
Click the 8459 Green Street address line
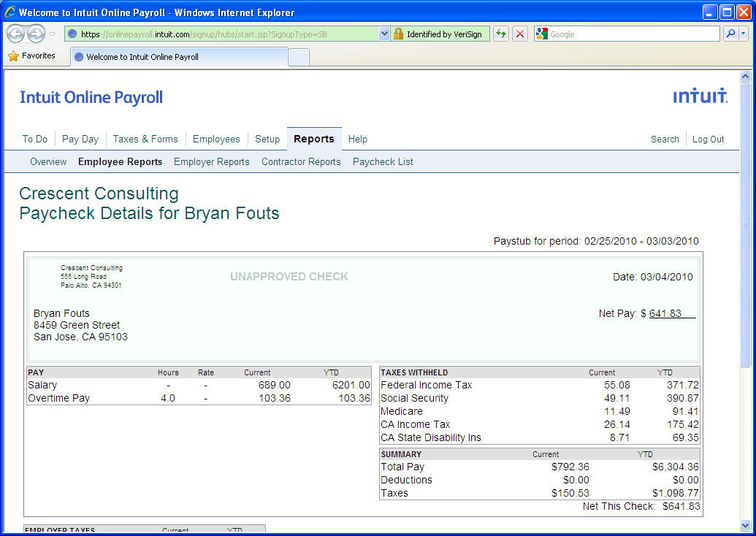coord(77,325)
